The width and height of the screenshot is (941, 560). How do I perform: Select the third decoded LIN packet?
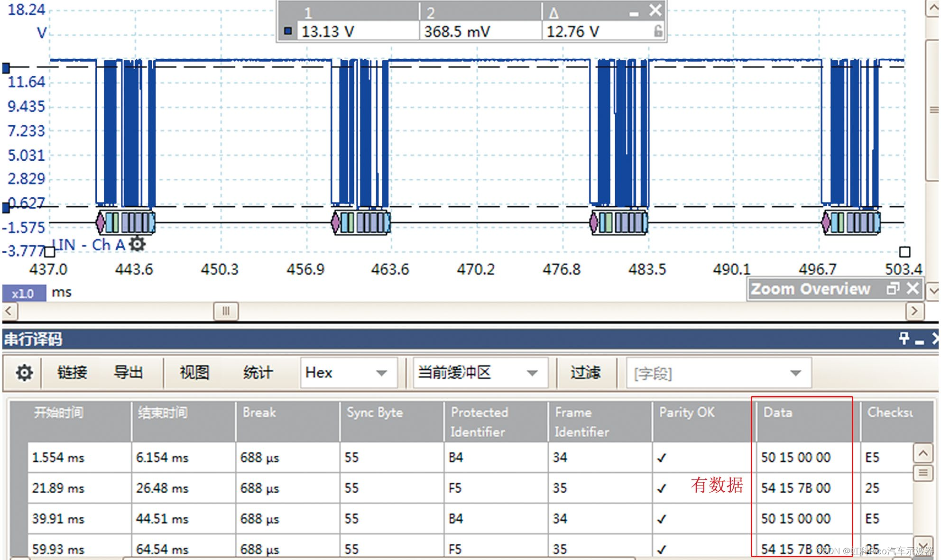click(619, 222)
